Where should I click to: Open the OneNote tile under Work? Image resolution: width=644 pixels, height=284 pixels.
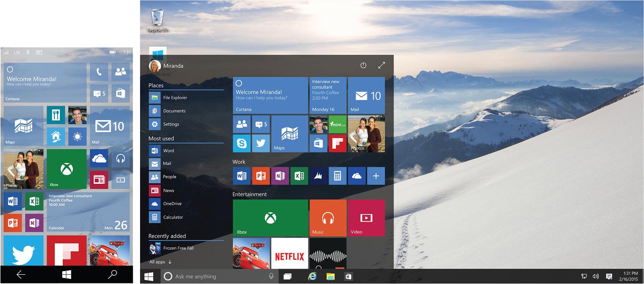[x=280, y=176]
